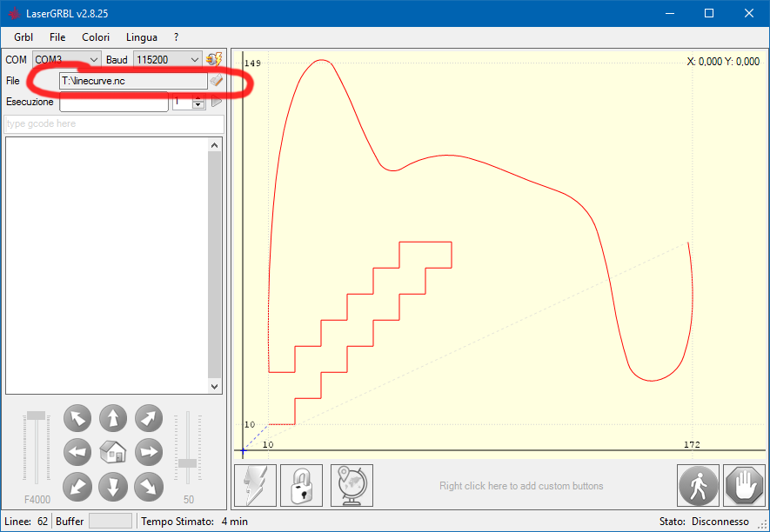Click the globe set-zero position button
770x532 pixels.
[x=352, y=485]
